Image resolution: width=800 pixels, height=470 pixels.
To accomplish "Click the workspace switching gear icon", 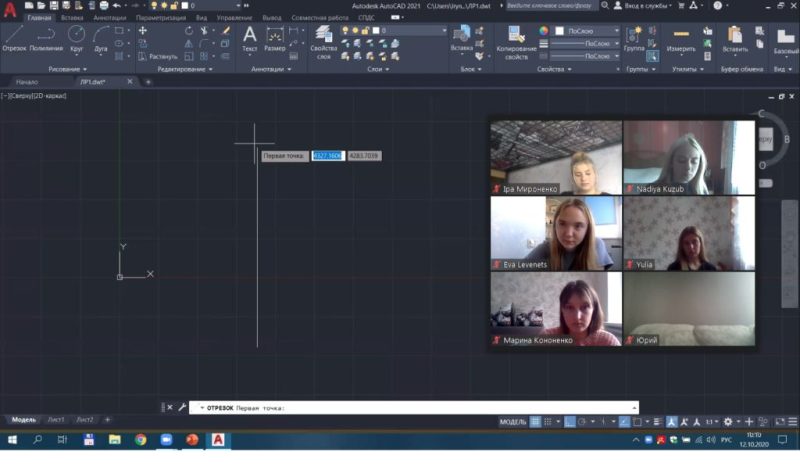I will tap(728, 422).
